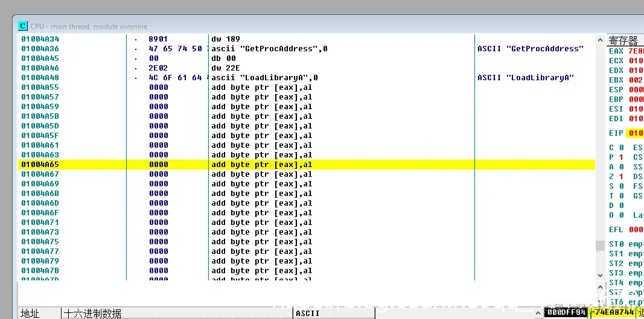Click the D direction flag value

[x=621, y=206]
